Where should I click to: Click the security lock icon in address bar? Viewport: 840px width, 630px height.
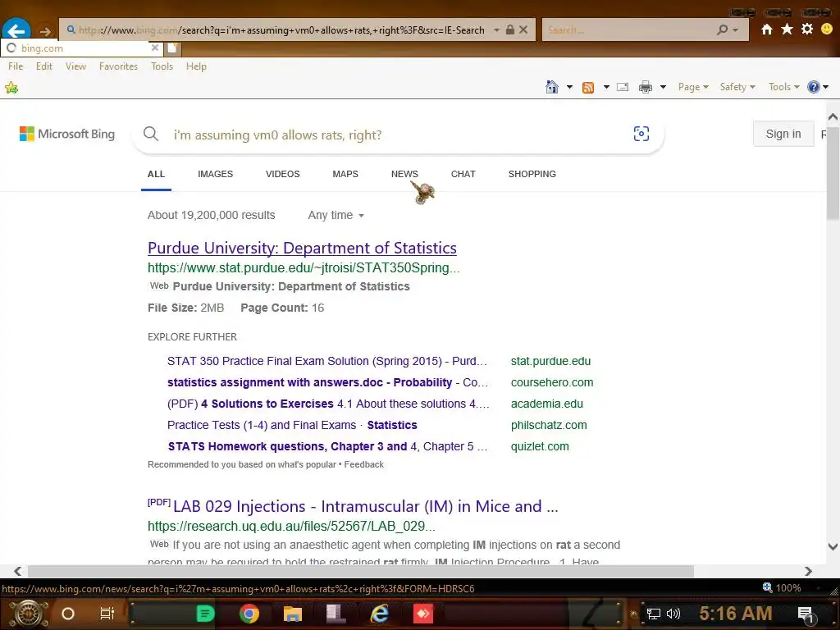click(x=510, y=30)
